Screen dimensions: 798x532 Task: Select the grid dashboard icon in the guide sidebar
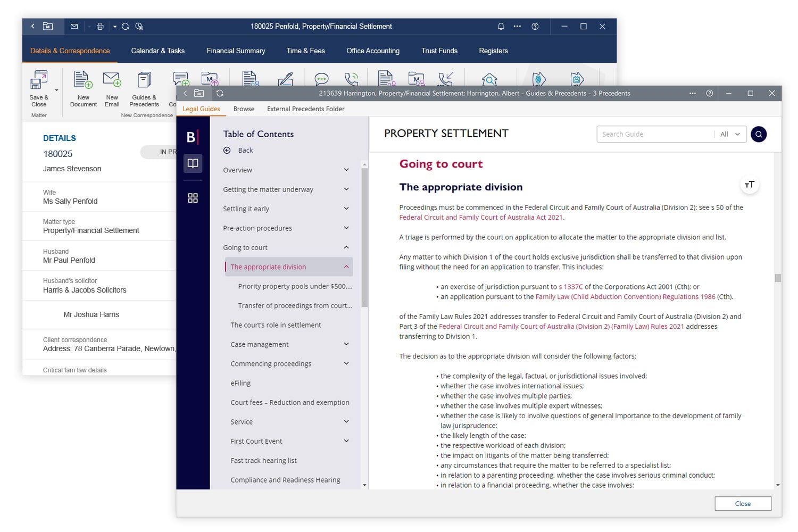(x=193, y=198)
